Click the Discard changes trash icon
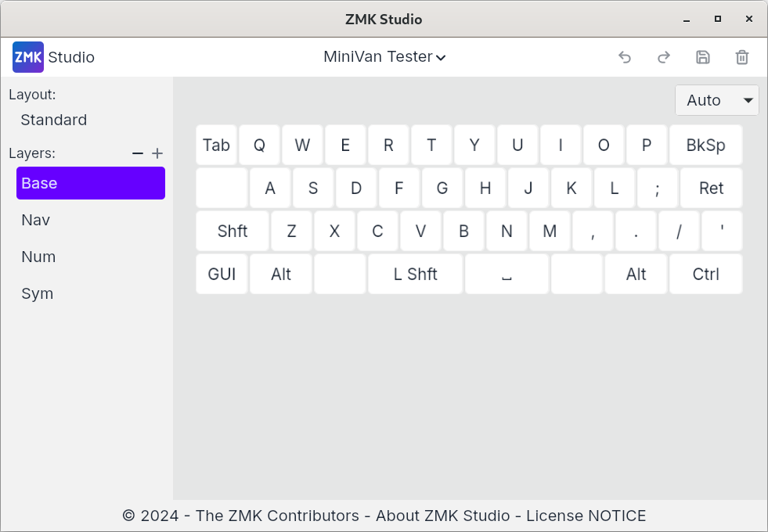 [x=741, y=57]
